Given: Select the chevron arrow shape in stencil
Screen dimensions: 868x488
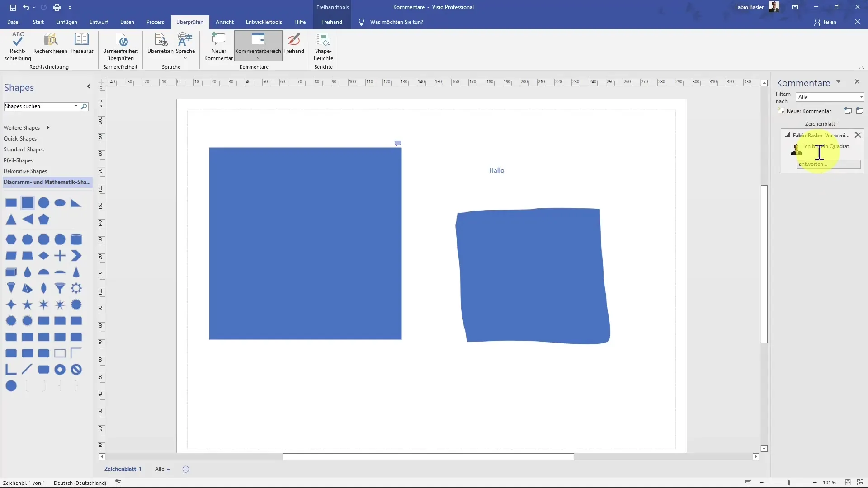Looking at the screenshot, I should [76, 256].
